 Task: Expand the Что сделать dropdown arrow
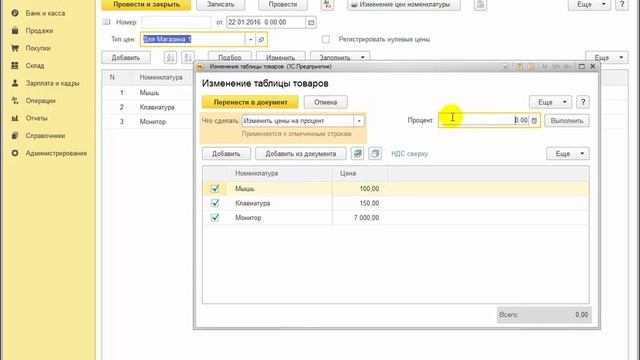pyautogui.click(x=359, y=121)
